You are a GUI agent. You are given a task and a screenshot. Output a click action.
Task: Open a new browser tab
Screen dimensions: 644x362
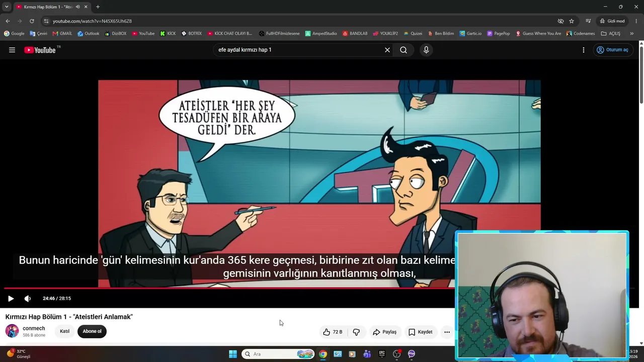[x=98, y=7]
